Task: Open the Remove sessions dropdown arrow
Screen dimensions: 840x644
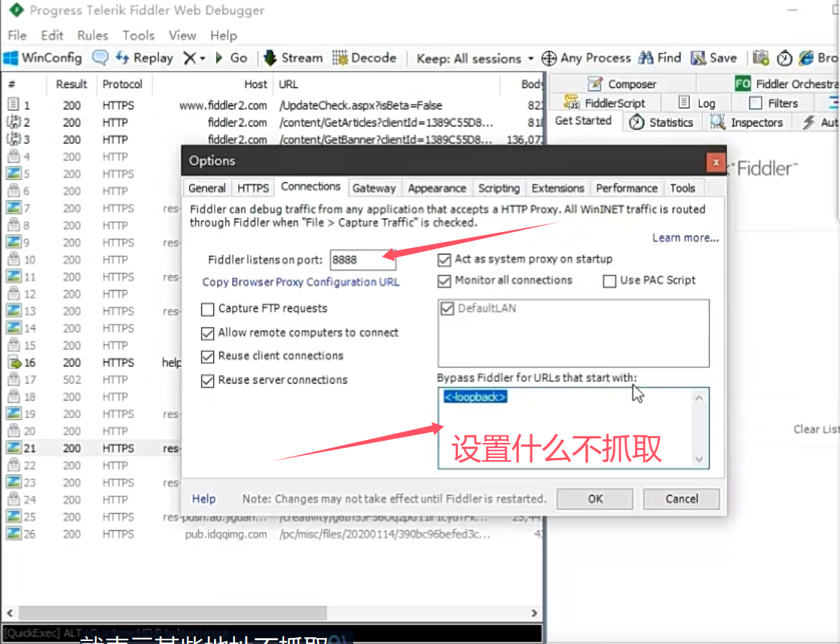Action: click(203, 58)
